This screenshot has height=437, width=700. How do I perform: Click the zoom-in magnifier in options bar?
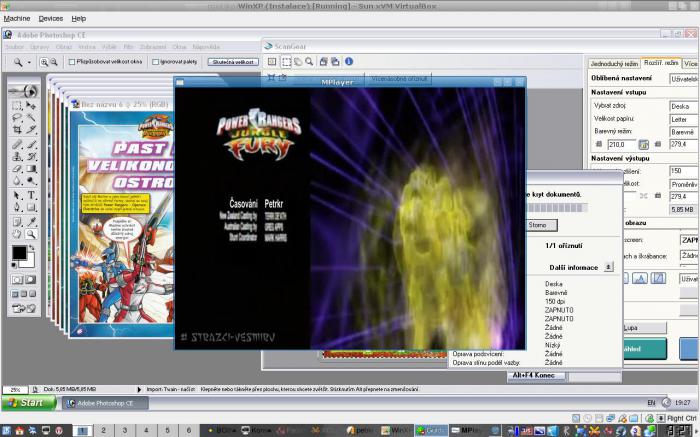point(44,62)
